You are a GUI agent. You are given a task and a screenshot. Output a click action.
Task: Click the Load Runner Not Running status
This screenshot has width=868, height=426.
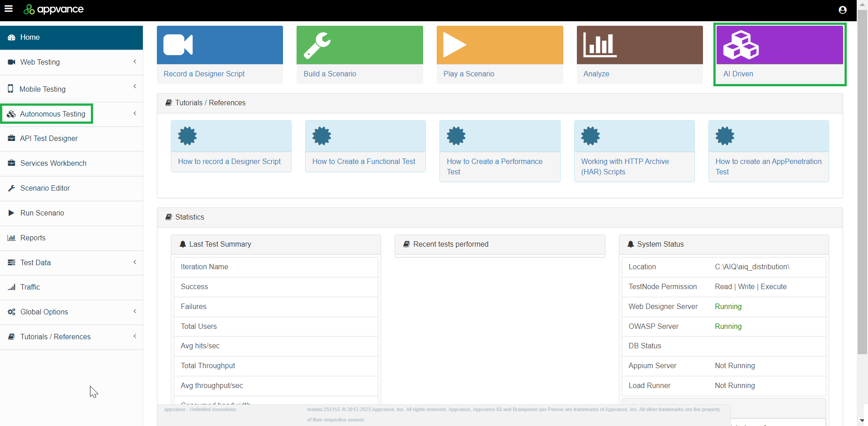point(735,385)
